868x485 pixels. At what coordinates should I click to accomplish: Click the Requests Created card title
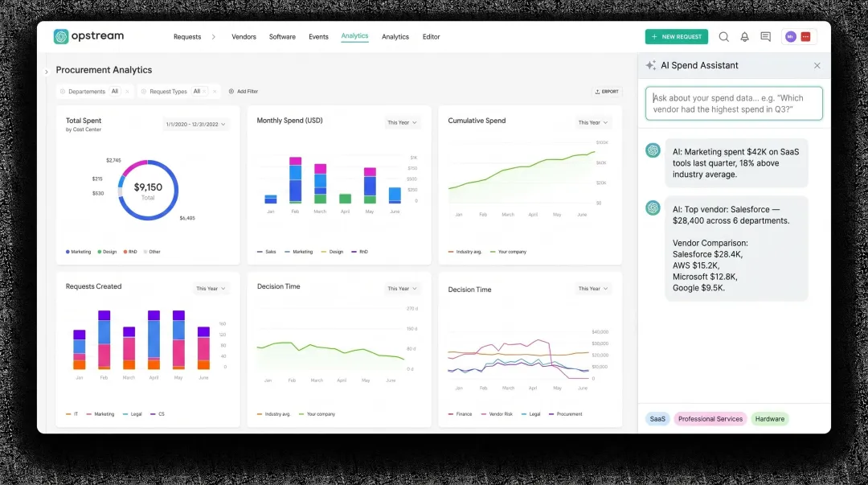93,286
